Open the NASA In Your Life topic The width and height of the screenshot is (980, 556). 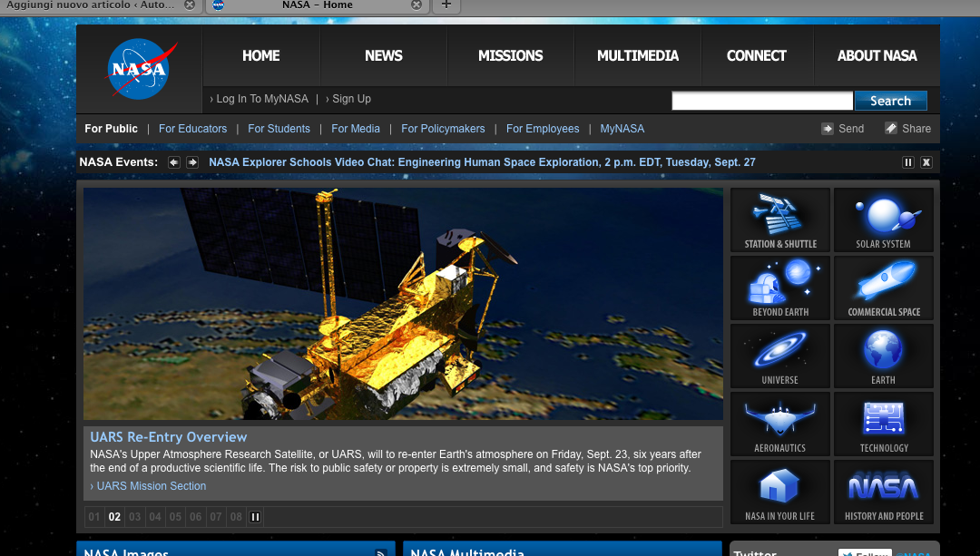[x=780, y=493]
